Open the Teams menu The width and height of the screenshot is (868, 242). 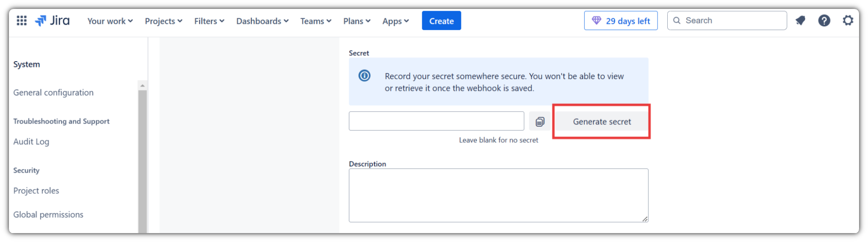coord(316,21)
